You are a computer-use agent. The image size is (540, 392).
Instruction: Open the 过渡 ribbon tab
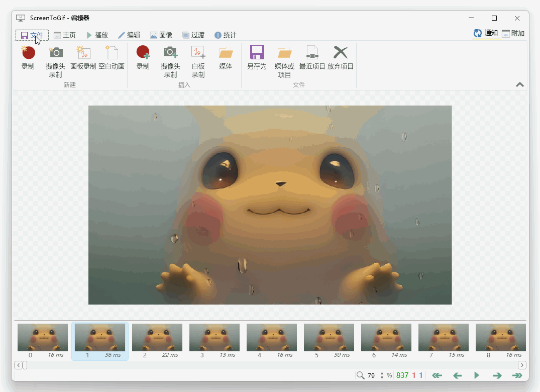coord(193,35)
